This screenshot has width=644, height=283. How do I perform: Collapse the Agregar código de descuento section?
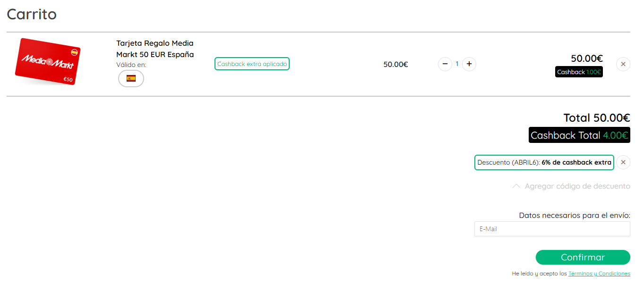click(571, 186)
